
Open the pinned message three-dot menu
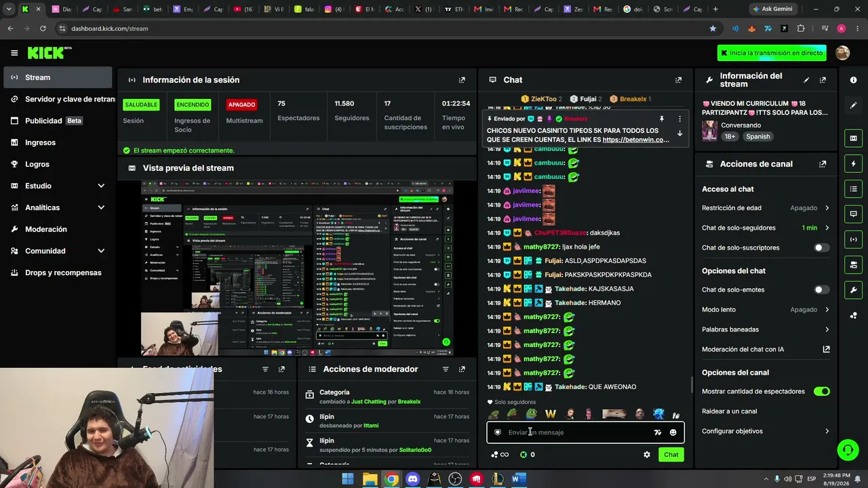pos(679,119)
